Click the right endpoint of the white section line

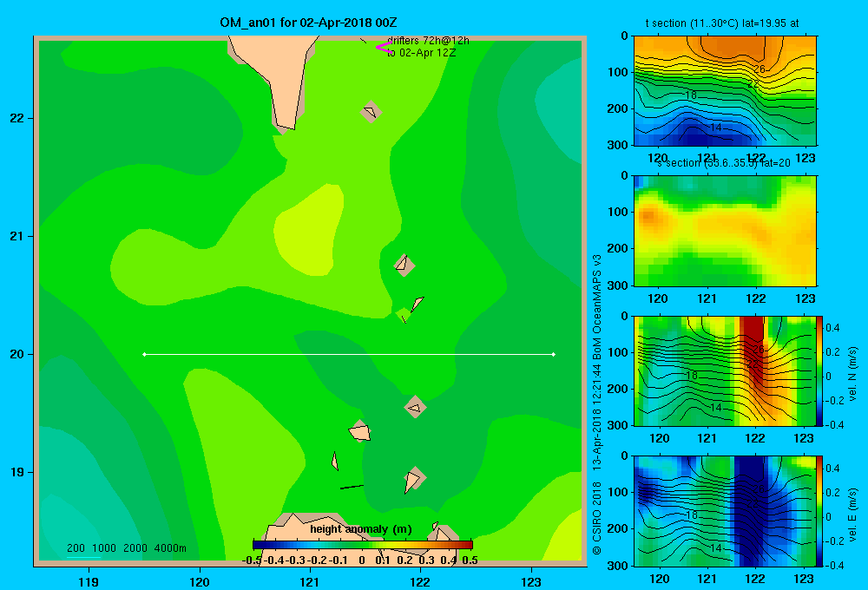(x=554, y=354)
